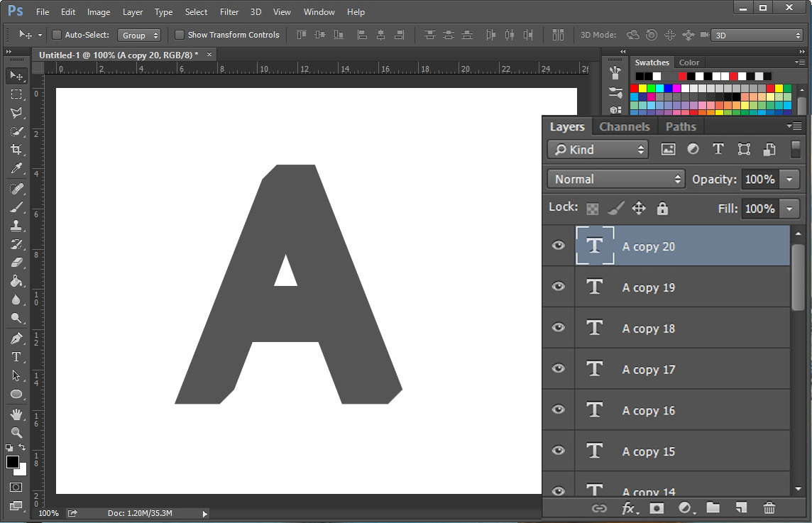Switch to the Paths tab
The height and width of the screenshot is (523, 812).
[681, 126]
